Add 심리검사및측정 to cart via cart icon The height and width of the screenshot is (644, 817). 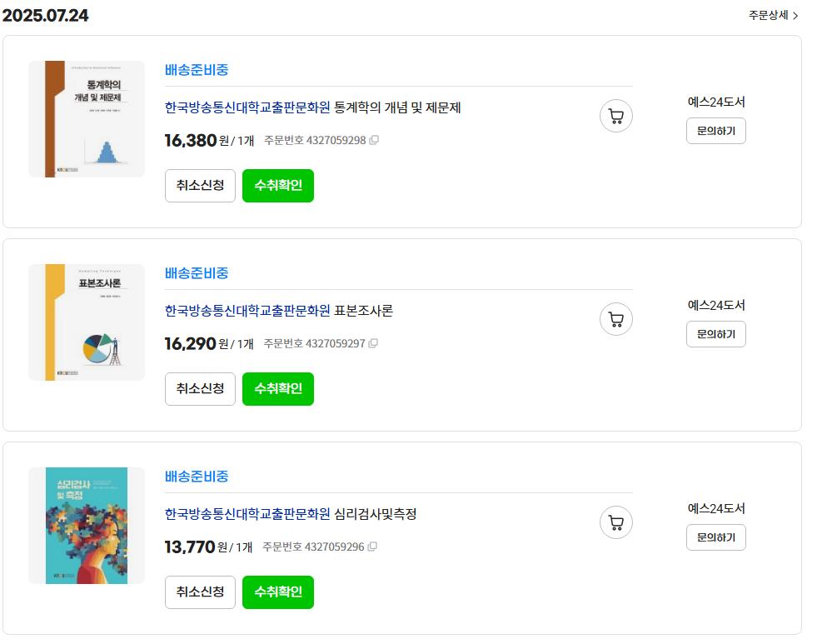616,522
